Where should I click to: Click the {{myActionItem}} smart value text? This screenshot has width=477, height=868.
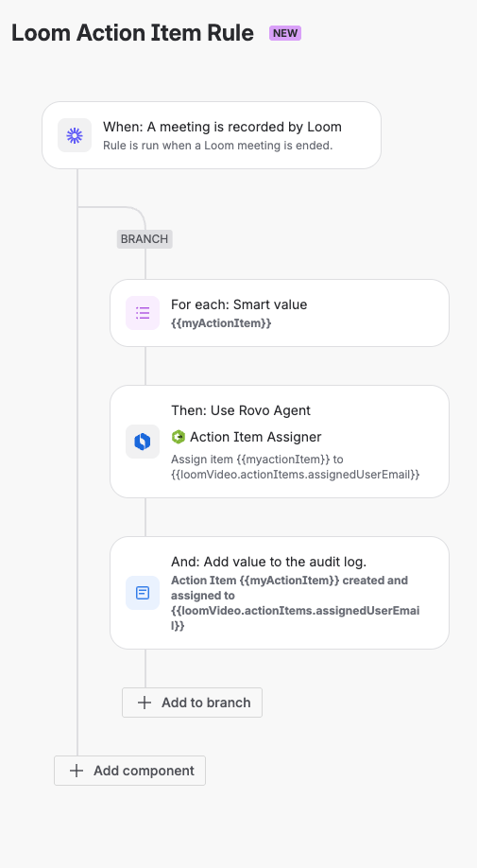pyautogui.click(x=221, y=323)
